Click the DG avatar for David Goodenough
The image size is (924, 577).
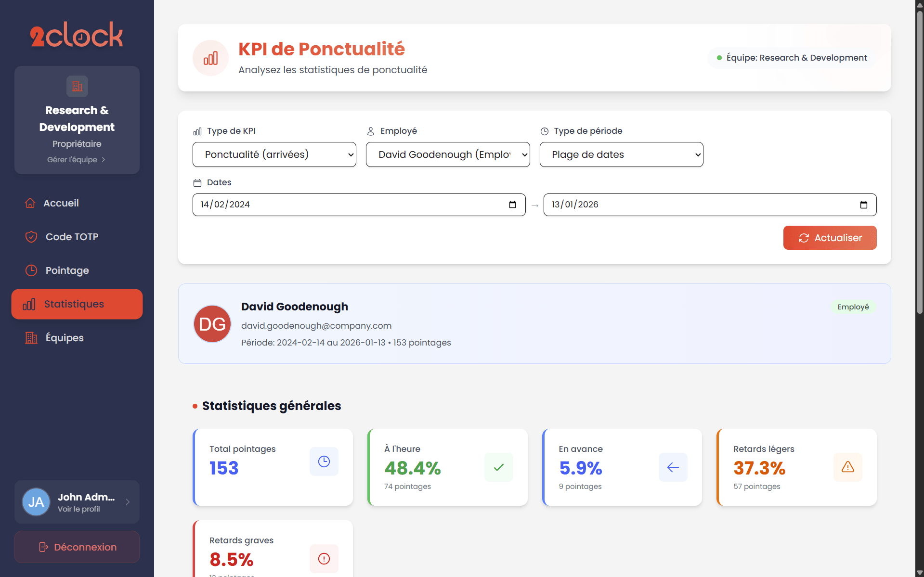(212, 324)
